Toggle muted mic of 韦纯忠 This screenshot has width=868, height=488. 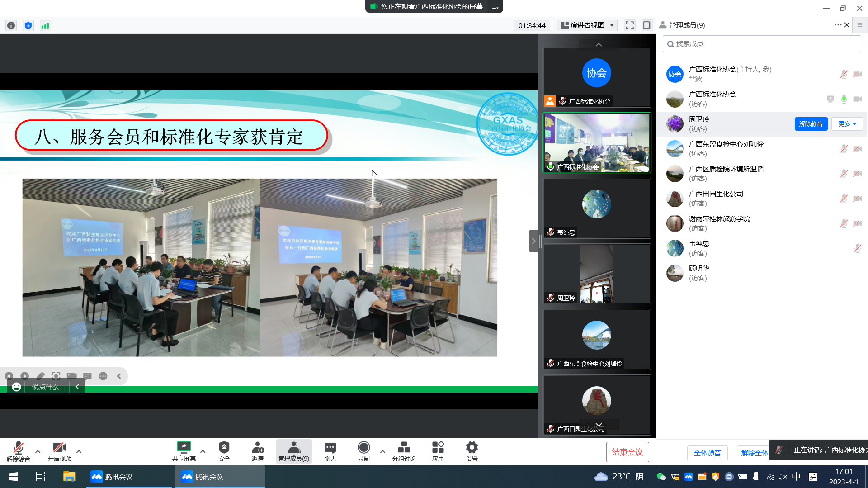857,248
